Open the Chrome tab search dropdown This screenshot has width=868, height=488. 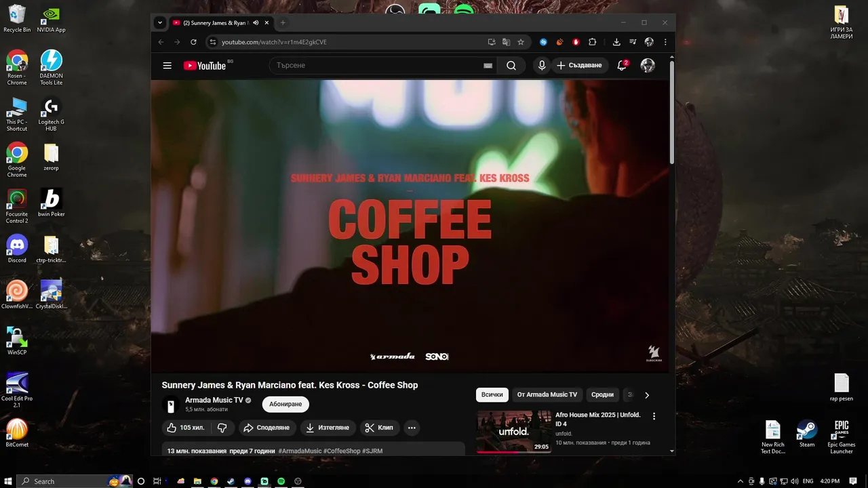pyautogui.click(x=160, y=22)
